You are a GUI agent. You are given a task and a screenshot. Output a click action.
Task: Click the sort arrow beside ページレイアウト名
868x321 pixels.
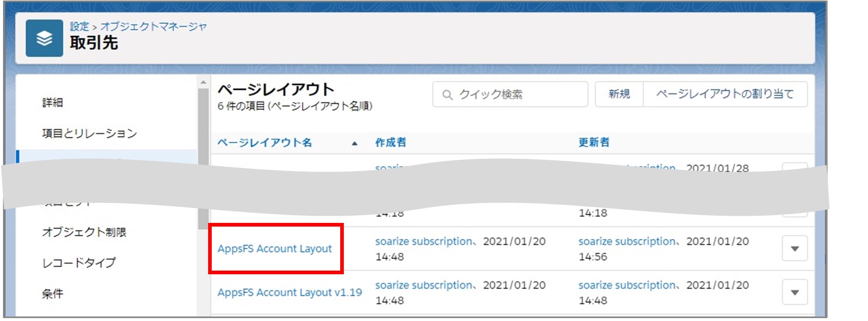[x=355, y=144]
